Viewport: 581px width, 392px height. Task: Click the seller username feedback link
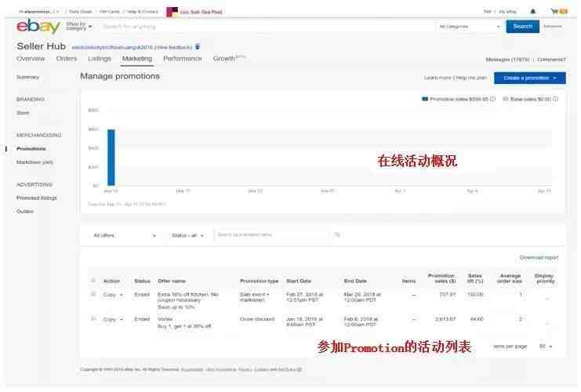(132, 47)
